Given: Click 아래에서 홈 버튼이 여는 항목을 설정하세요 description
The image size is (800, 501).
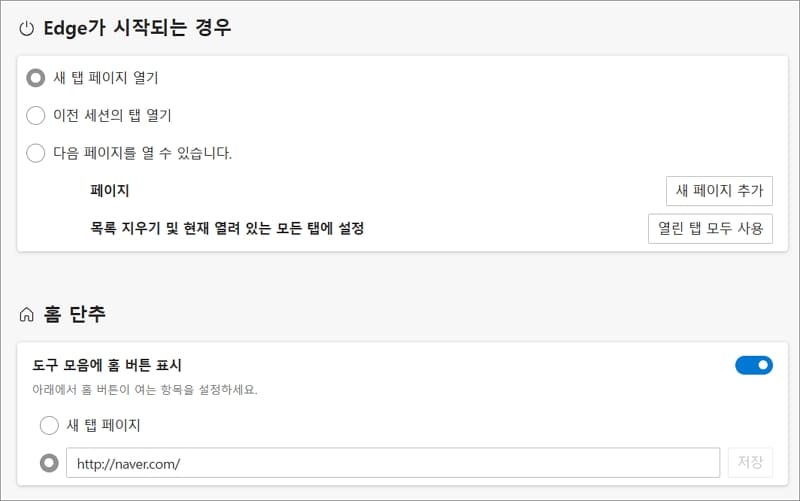Looking at the screenshot, I should [145, 390].
